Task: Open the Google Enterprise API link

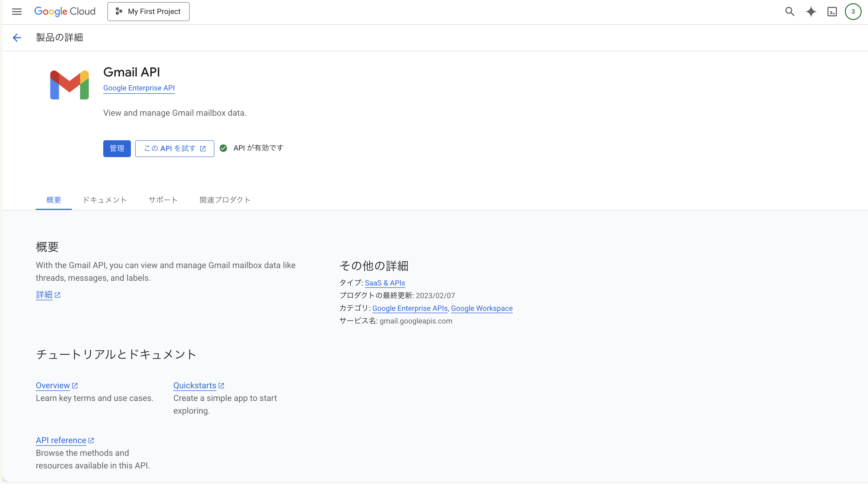Action: (139, 88)
